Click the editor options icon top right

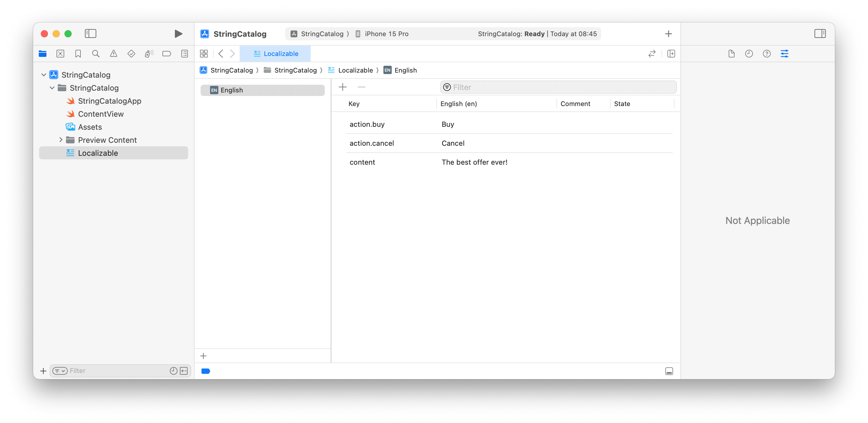pyautogui.click(x=785, y=53)
